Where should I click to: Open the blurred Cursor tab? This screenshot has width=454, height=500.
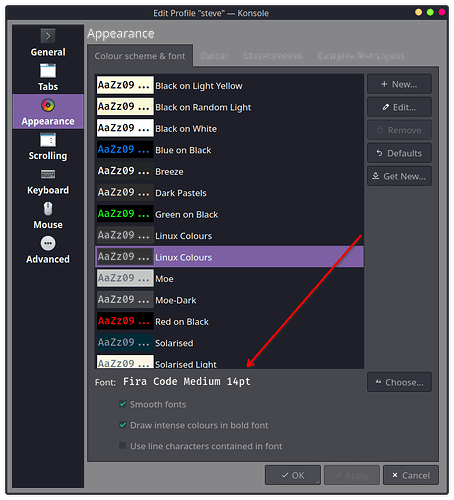pos(214,56)
